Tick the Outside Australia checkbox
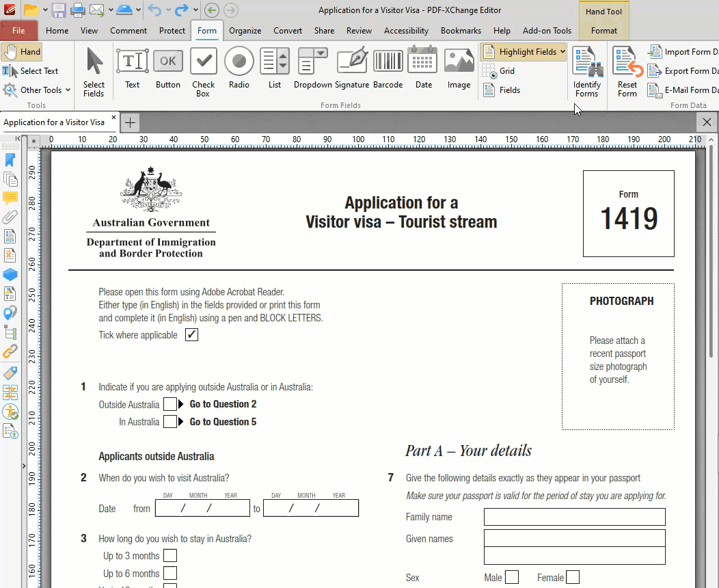Screen dimensions: 719x588 170,404
